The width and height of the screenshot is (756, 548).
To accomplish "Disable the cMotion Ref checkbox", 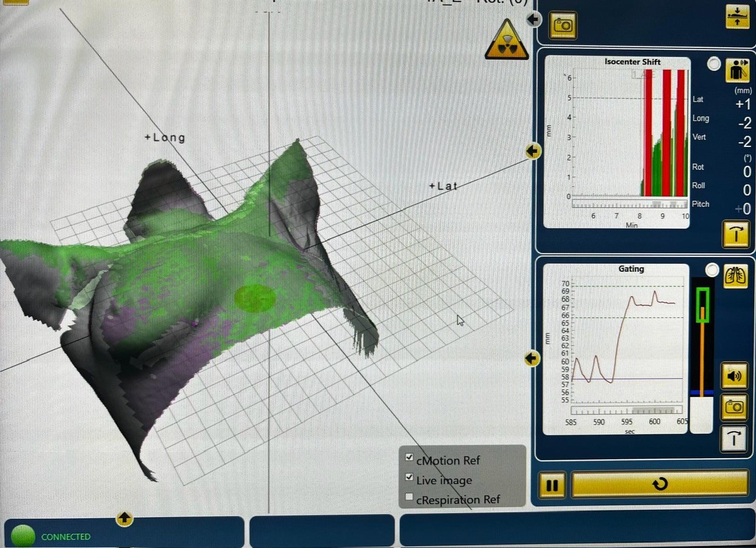I will coord(409,458).
